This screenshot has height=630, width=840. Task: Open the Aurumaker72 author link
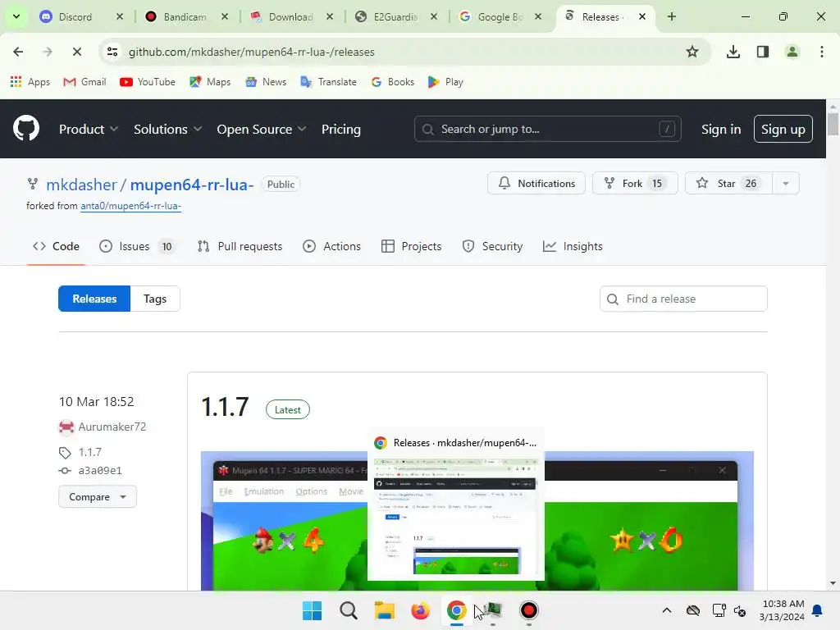click(x=112, y=427)
